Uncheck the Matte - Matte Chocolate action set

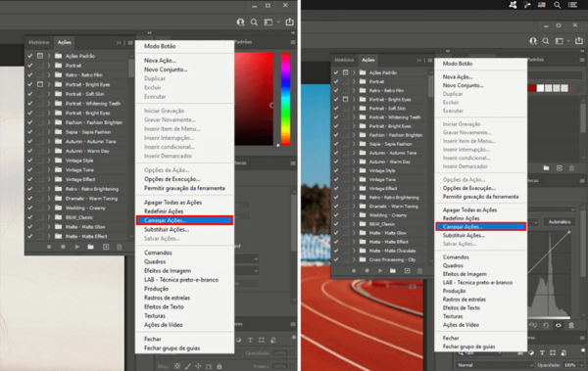pos(335,251)
